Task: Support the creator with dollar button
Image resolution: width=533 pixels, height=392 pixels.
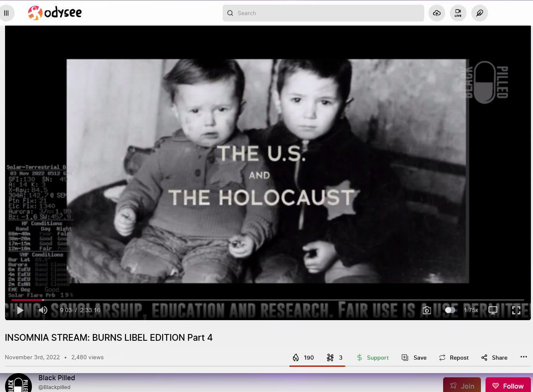Action: point(372,358)
